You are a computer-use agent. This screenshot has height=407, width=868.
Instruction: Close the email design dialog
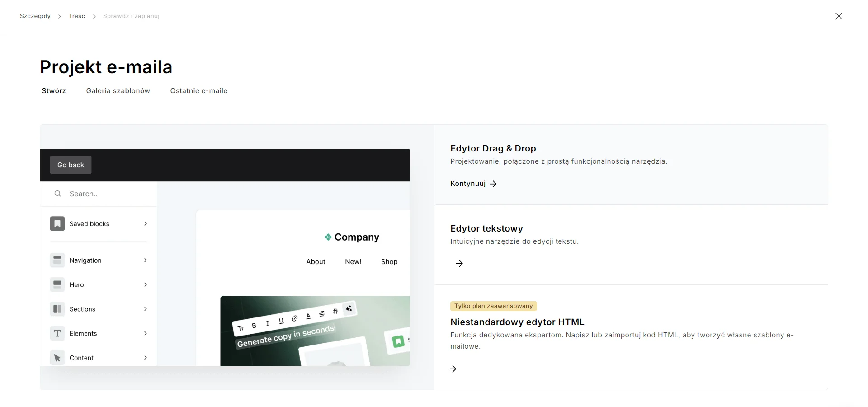pyautogui.click(x=839, y=16)
